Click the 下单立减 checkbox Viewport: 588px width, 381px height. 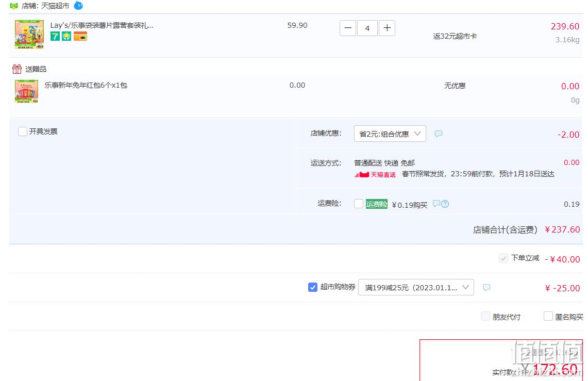point(503,258)
